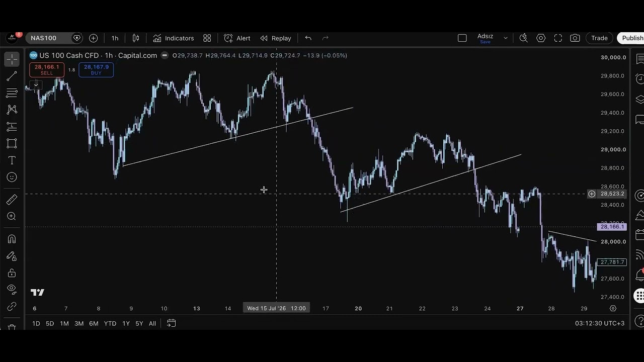Image resolution: width=644 pixels, height=362 pixels.
Task: Select the geometric shapes tool
Action: 12,143
